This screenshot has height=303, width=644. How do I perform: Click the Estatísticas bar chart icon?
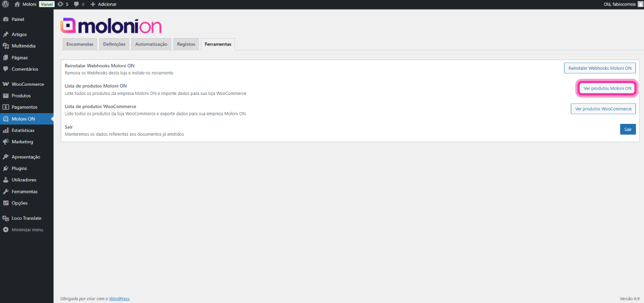[6, 130]
